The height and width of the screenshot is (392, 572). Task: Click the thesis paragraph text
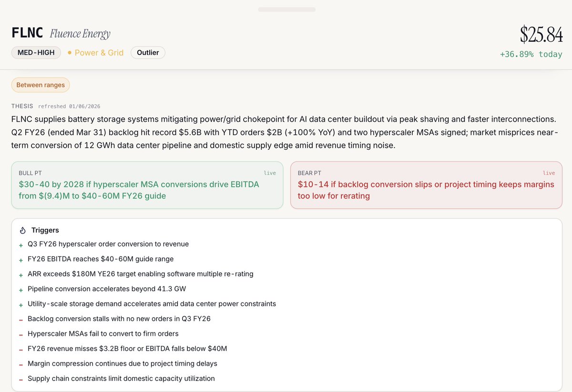click(285, 132)
